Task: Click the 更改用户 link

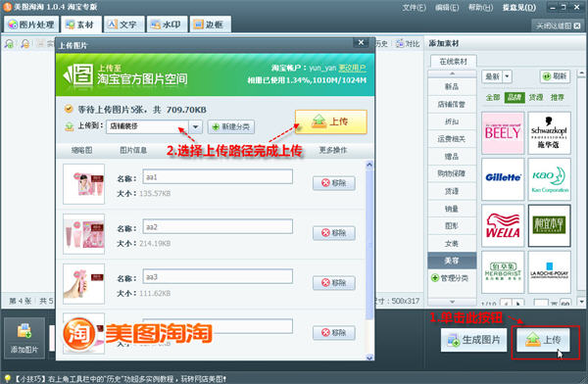Action: pyautogui.click(x=352, y=68)
